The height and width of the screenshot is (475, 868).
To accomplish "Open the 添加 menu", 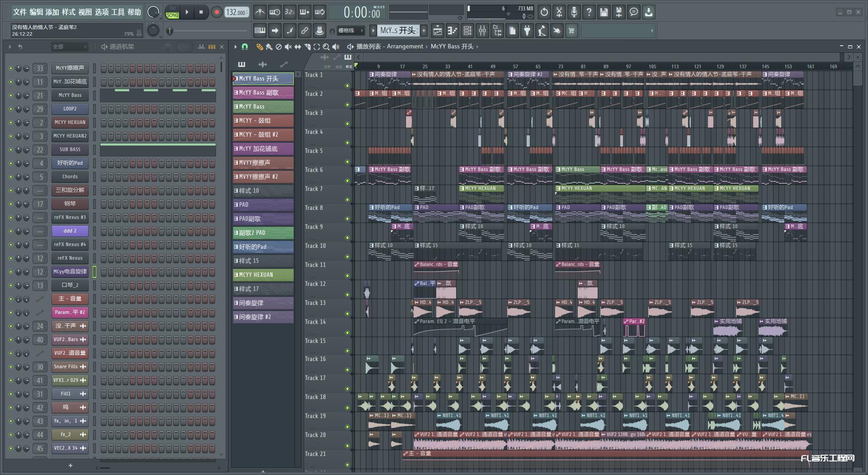I will click(52, 12).
